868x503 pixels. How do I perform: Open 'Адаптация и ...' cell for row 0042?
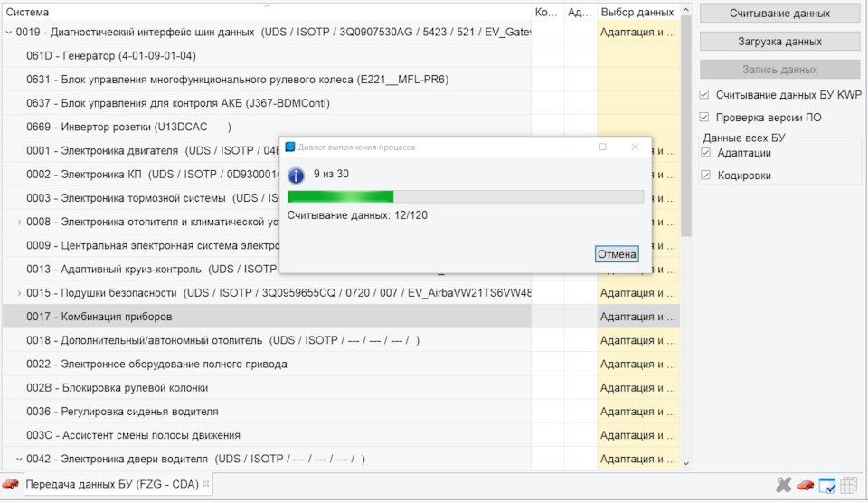coord(638,460)
